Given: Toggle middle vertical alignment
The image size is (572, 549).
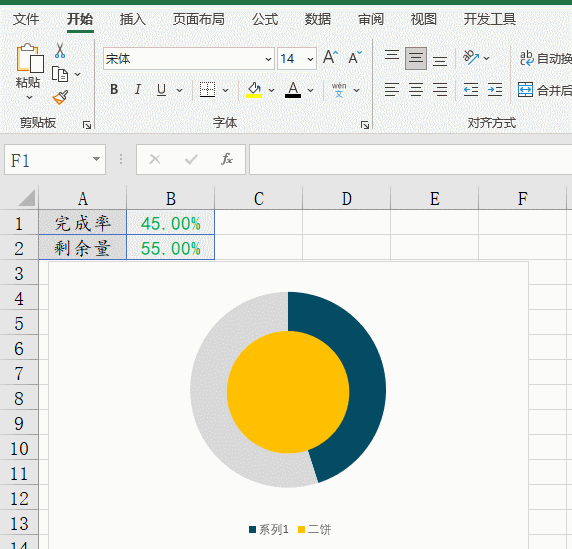Looking at the screenshot, I should (x=416, y=58).
